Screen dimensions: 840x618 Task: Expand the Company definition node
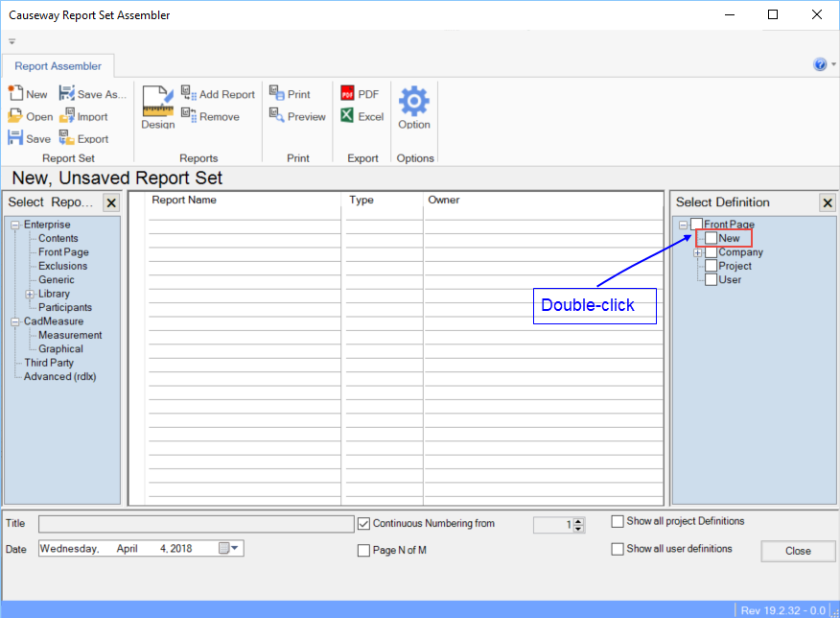697,252
